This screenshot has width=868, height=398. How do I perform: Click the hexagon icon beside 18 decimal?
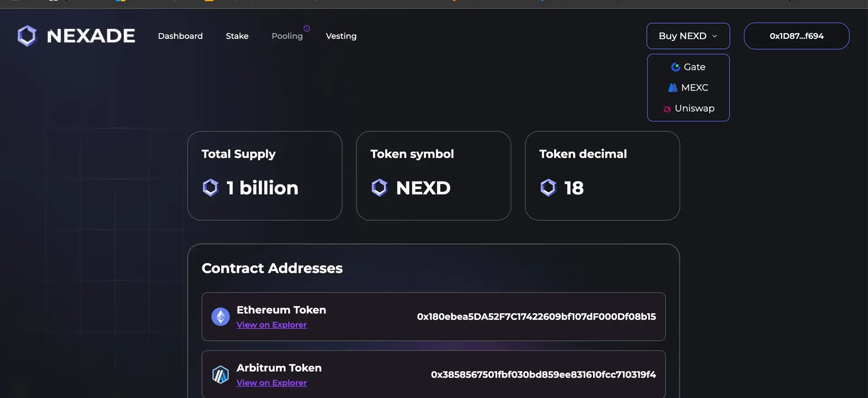click(x=548, y=187)
